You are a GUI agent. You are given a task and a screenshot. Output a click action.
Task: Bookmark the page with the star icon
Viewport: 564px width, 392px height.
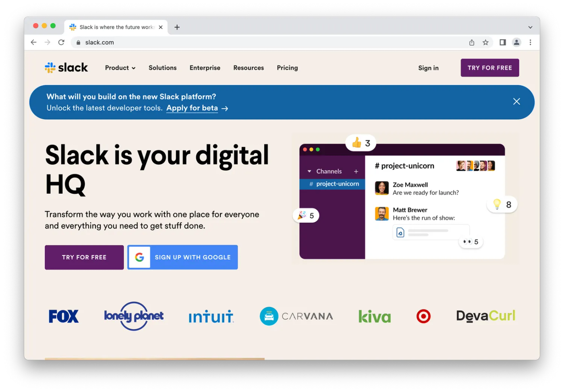point(486,42)
